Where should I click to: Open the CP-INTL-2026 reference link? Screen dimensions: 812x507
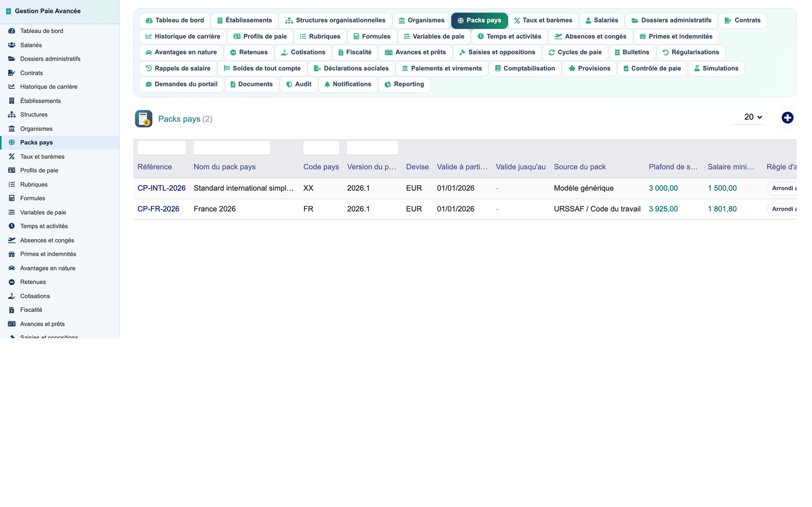161,188
